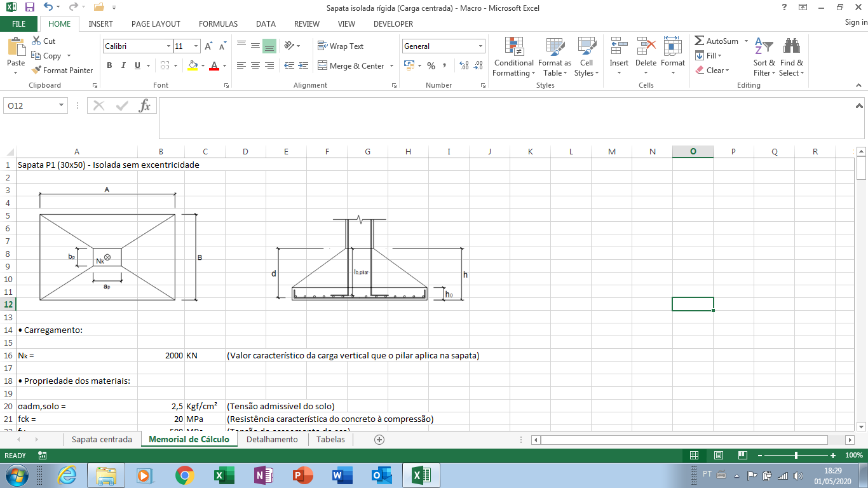Toggle Wrap Text on the ribbon
The width and height of the screenshot is (868, 488).
(x=341, y=46)
